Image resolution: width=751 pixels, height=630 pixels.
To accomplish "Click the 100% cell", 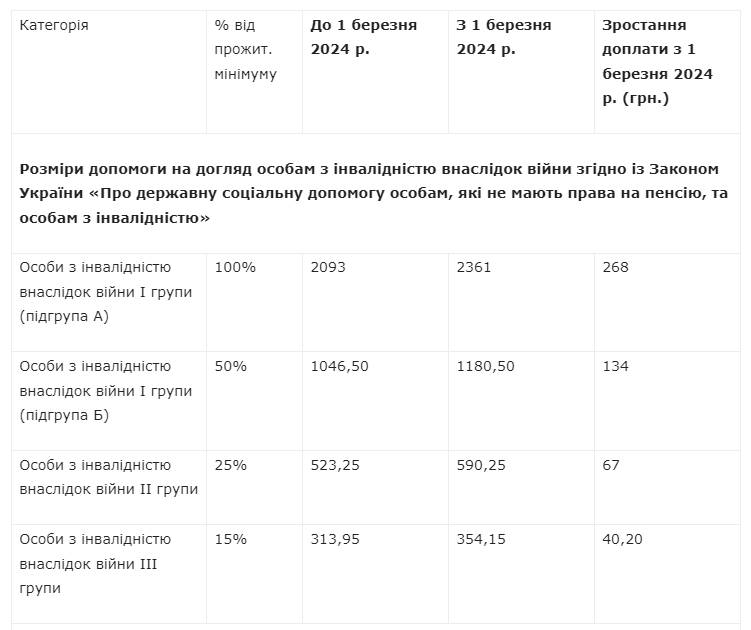I will tap(236, 268).
